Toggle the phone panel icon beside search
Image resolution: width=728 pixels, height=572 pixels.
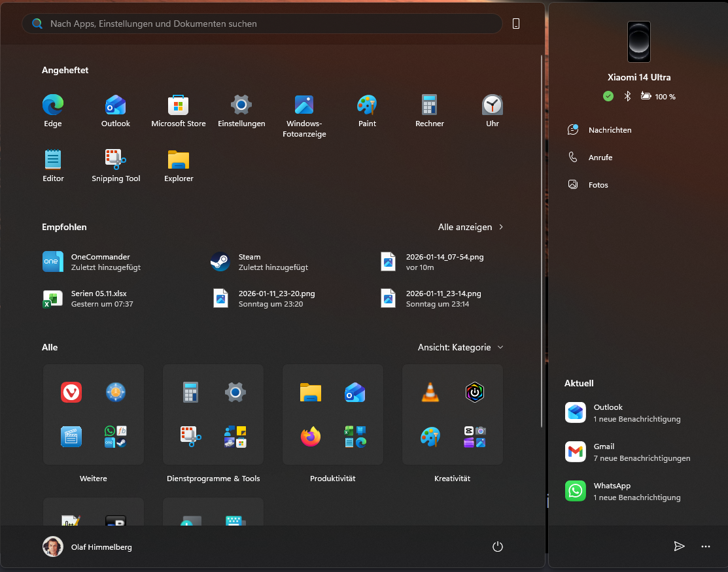(x=516, y=24)
